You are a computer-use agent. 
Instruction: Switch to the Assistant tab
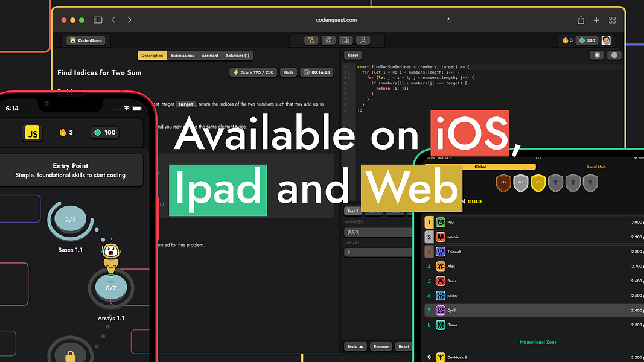pyautogui.click(x=210, y=56)
